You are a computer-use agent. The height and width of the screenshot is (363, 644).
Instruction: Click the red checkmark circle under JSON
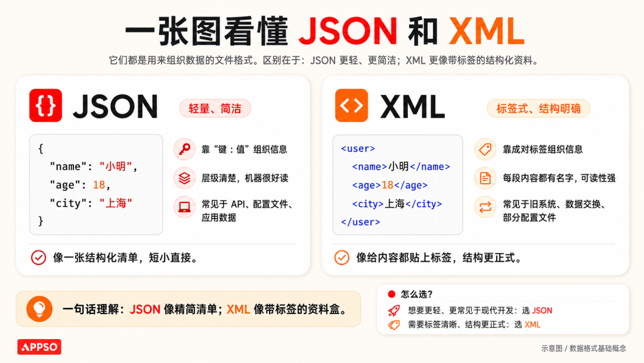click(39, 258)
